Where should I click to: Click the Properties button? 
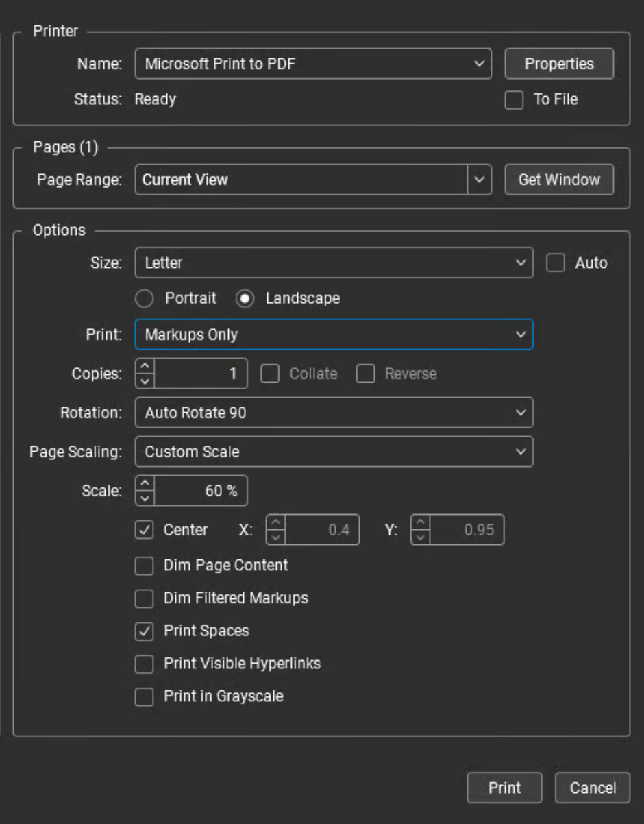coord(558,63)
